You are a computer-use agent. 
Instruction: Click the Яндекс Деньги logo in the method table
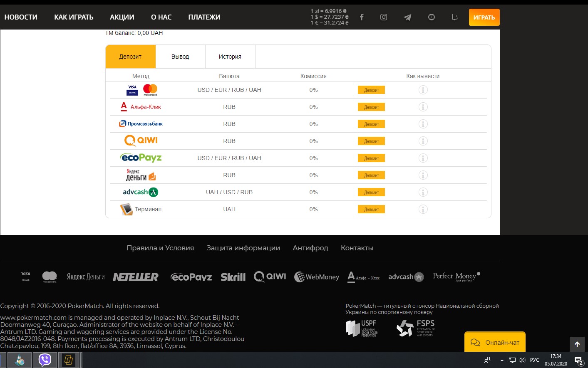(141, 175)
